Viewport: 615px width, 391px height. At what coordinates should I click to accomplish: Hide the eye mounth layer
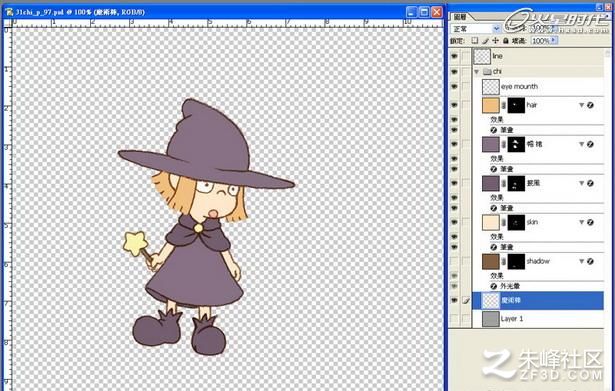tap(454, 87)
